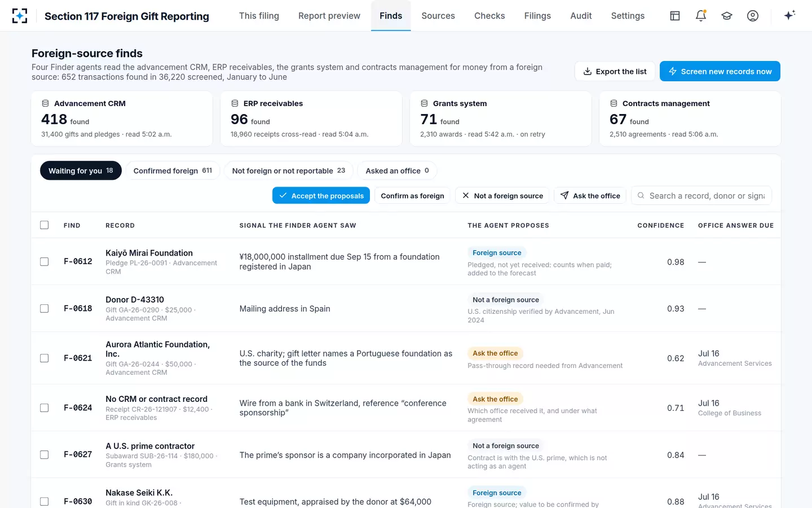This screenshot has width=812, height=508.
Task: Open the layout panel icon
Action: [675, 16]
